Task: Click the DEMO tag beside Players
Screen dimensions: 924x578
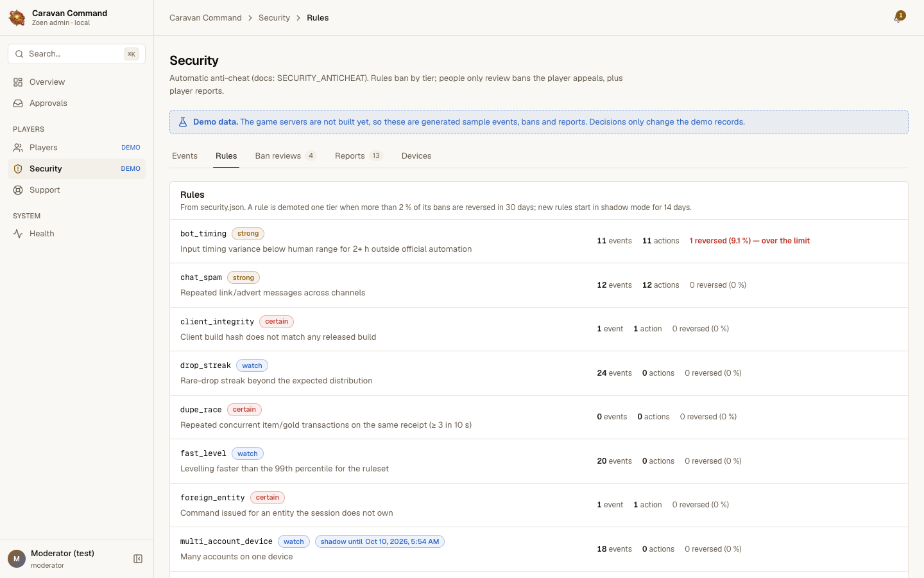Action: click(131, 148)
